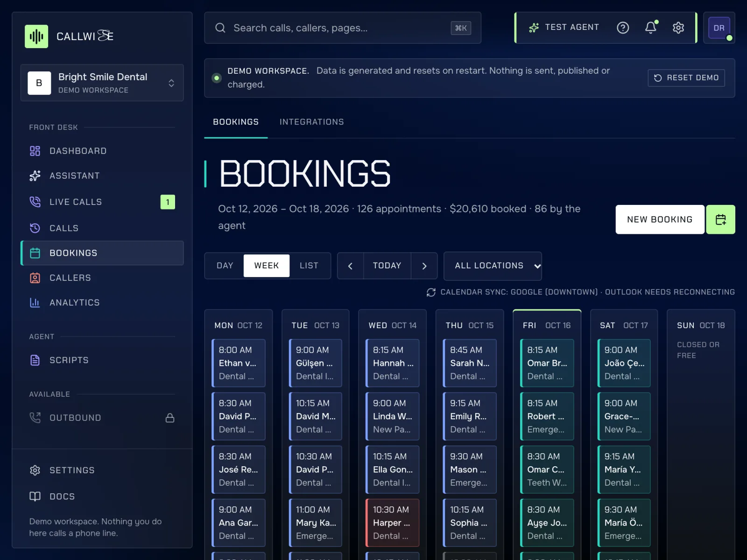Click the green calendar-plus icon button
Screen dimensions: 747x560
[x=720, y=219]
